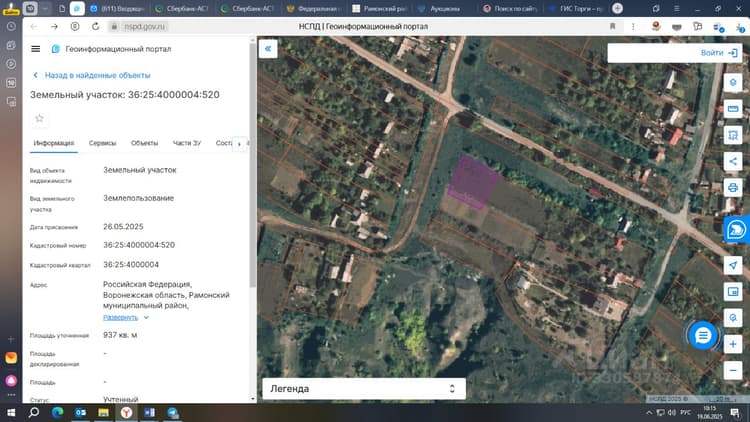Open browser menu with three lines
Viewport: 750px width, 422px height.
[x=676, y=9]
